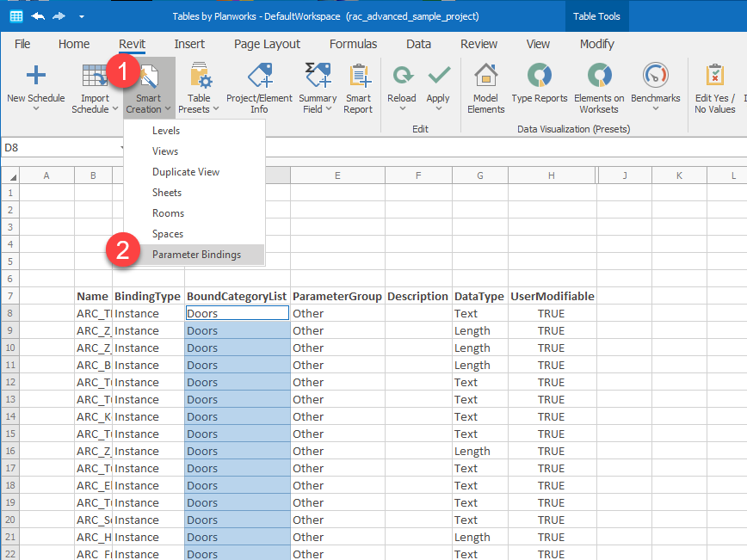Open the Import Schedule tool

(x=95, y=89)
